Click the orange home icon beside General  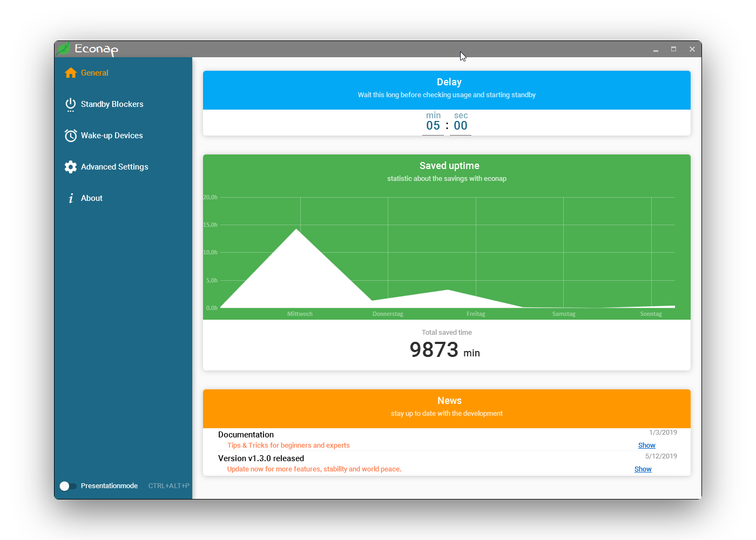(71, 73)
